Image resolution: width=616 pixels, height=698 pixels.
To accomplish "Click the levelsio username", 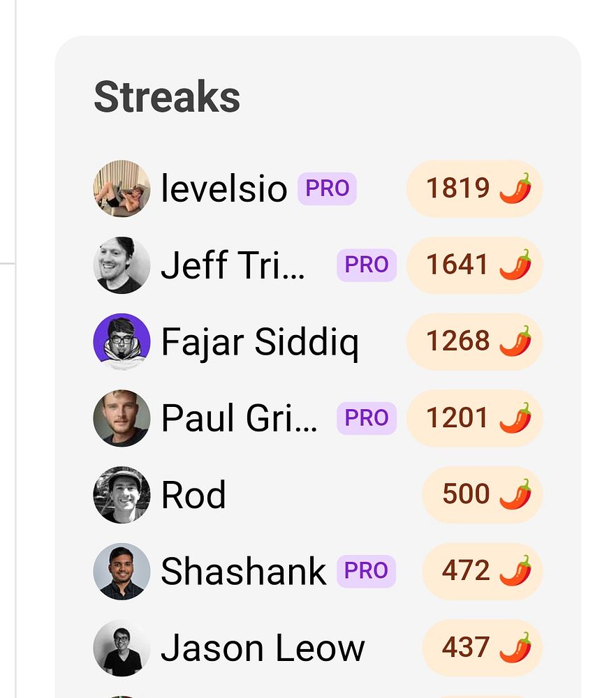I will tap(224, 188).
